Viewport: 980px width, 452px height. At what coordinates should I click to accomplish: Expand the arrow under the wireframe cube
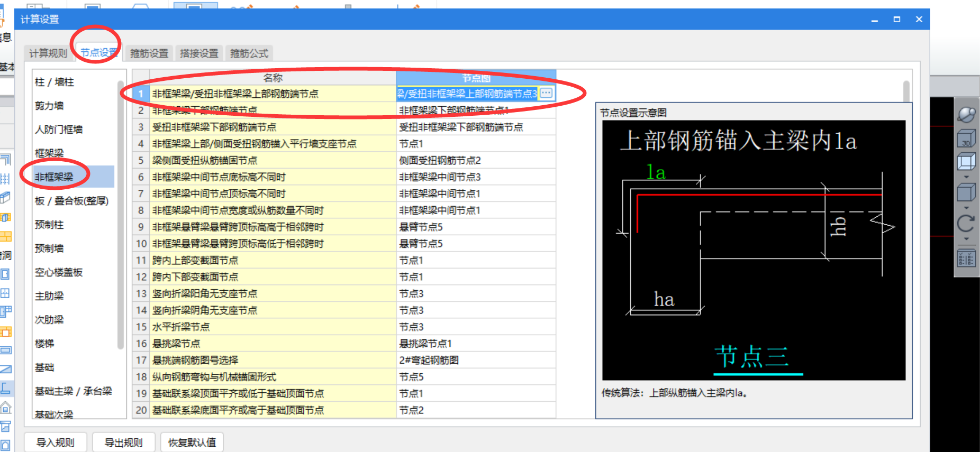click(966, 177)
